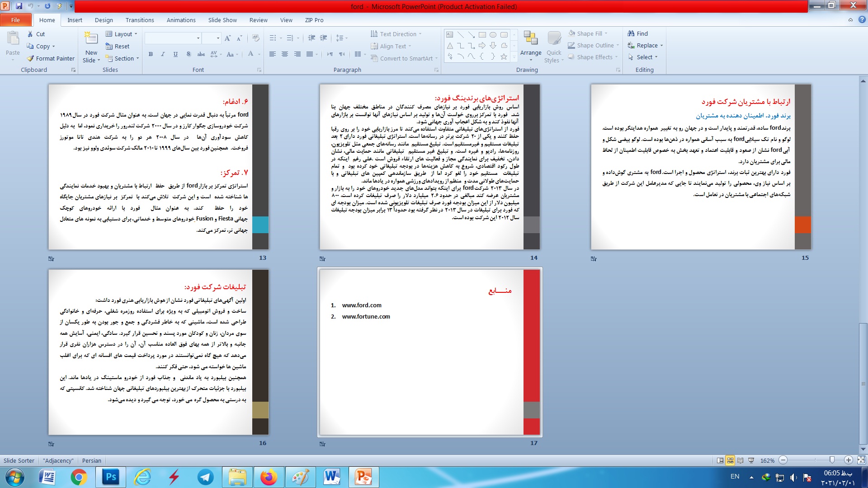The image size is (868, 488).
Task: Click the Windows Start orb
Action: [15, 477]
